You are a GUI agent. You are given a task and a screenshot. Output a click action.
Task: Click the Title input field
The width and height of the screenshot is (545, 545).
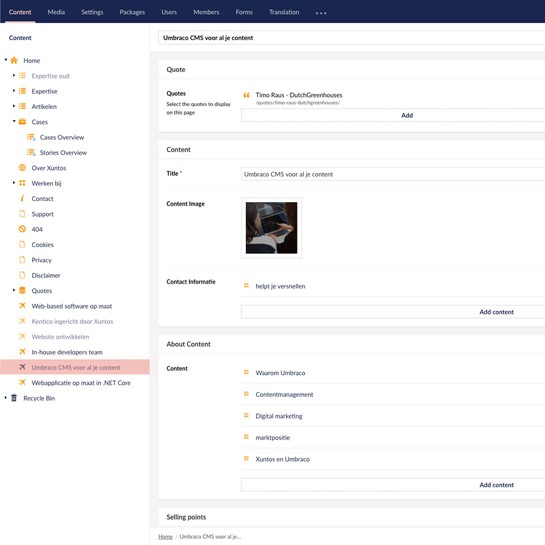pyautogui.click(x=393, y=174)
